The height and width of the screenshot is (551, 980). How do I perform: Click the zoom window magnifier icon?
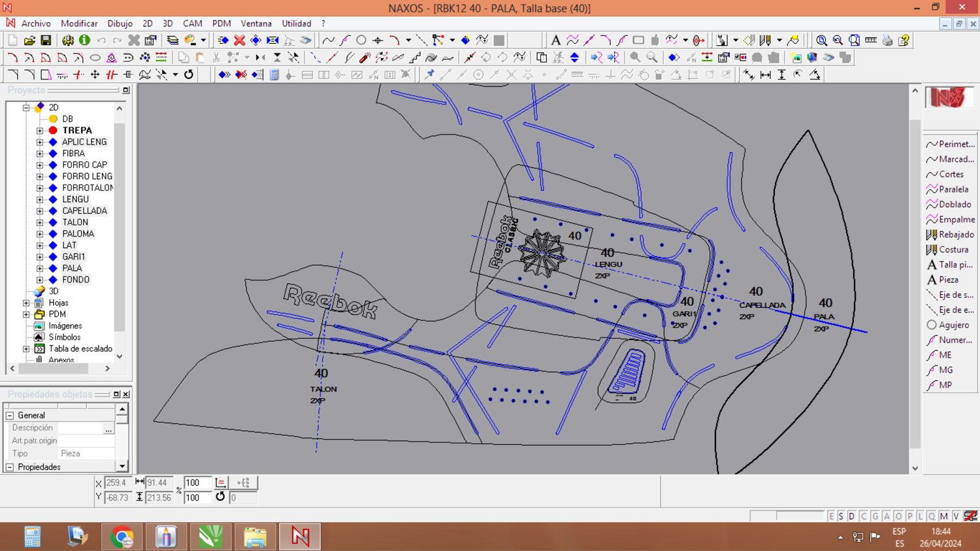821,41
